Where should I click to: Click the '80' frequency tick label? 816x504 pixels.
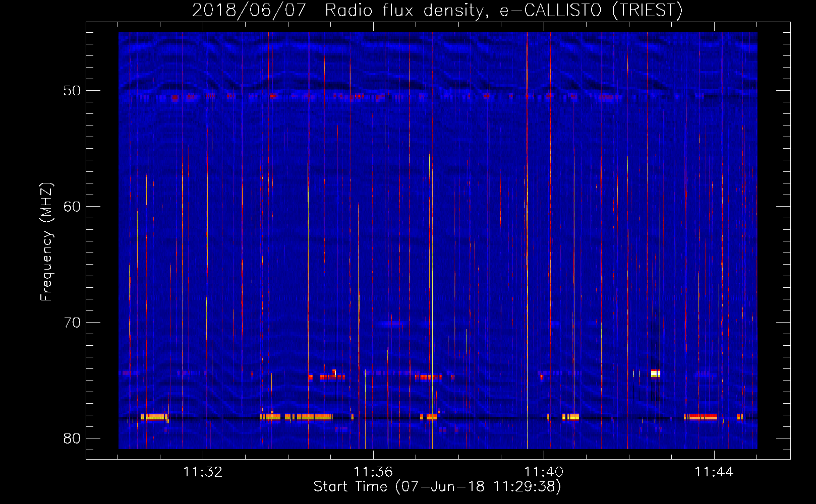pos(72,438)
